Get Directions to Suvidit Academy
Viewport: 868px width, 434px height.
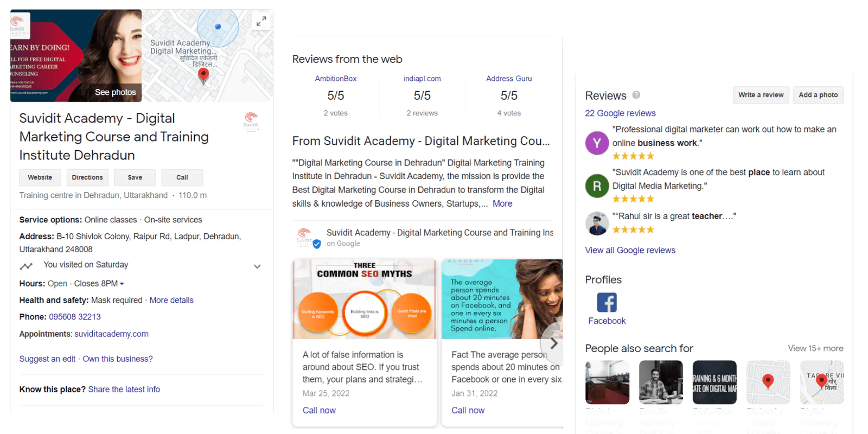pyautogui.click(x=87, y=177)
